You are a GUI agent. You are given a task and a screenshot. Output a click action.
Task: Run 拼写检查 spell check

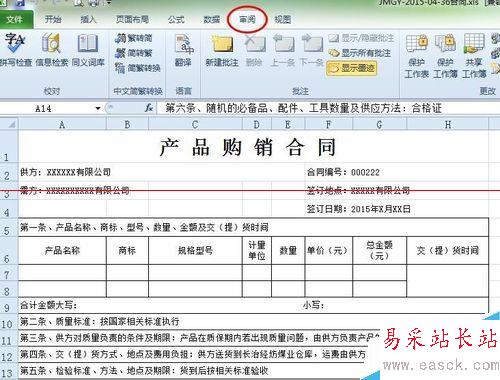coord(15,50)
